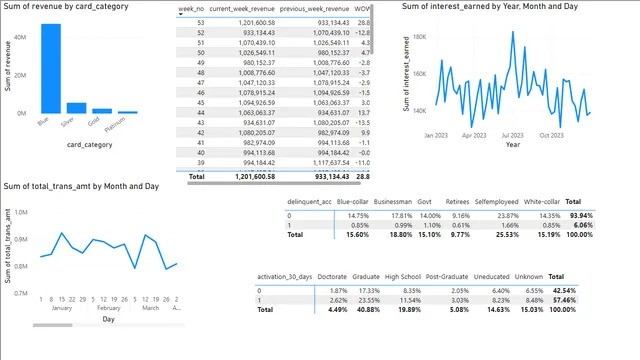Image resolution: width=640 pixels, height=360 pixels.
Task: Click 25.53% Selfemployeed total value
Action: coord(508,235)
